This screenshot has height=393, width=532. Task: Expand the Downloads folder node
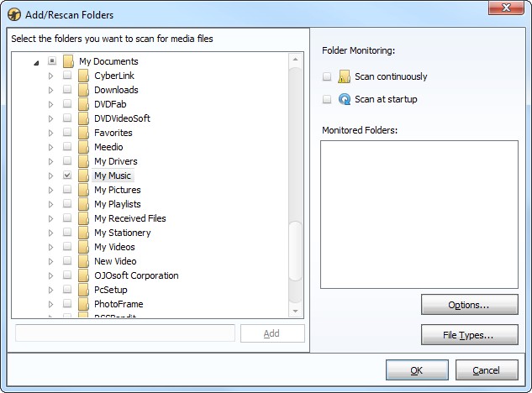pos(50,90)
